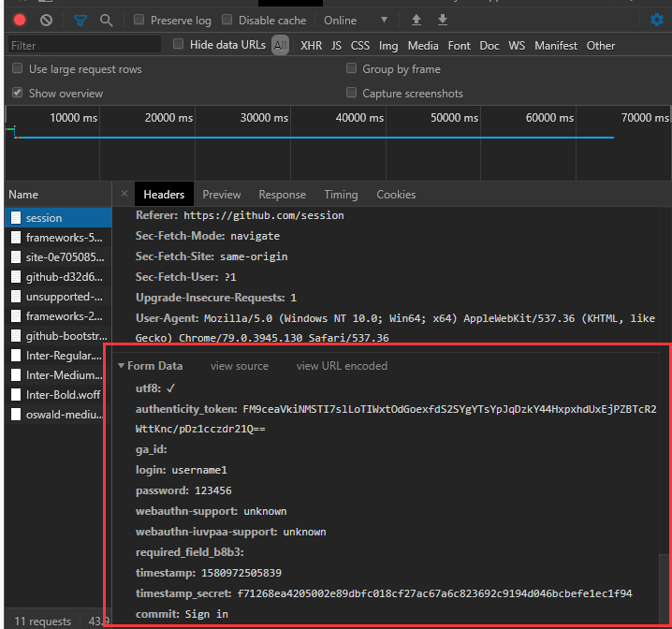Click the 11 requests status text
Image resolution: width=672 pixels, height=629 pixels.
[42, 622]
